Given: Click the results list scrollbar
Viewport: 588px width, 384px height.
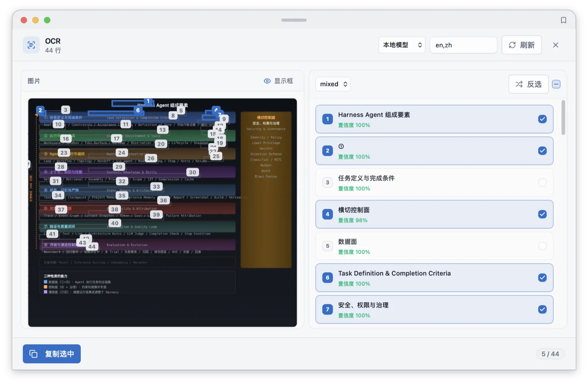Looking at the screenshot, I should coord(563,118).
